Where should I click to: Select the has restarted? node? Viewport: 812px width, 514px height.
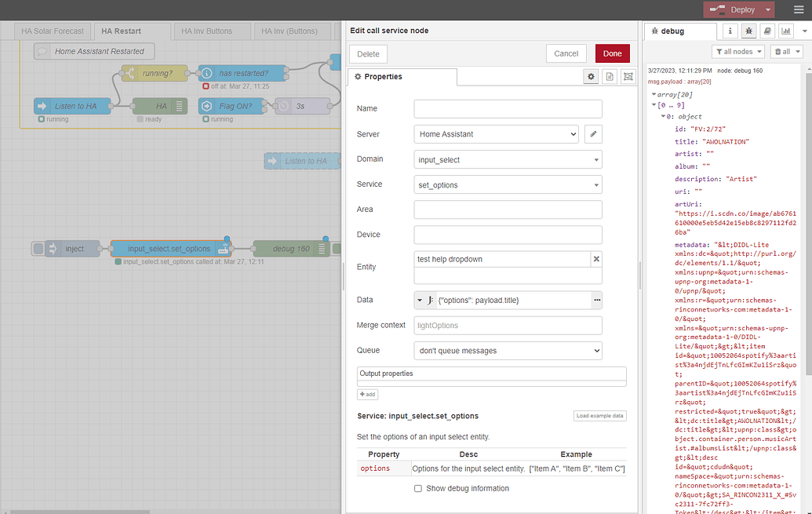[x=242, y=73]
